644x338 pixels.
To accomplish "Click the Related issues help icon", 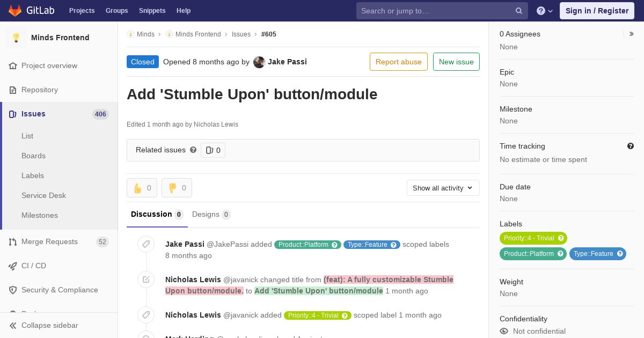I will [x=193, y=150].
